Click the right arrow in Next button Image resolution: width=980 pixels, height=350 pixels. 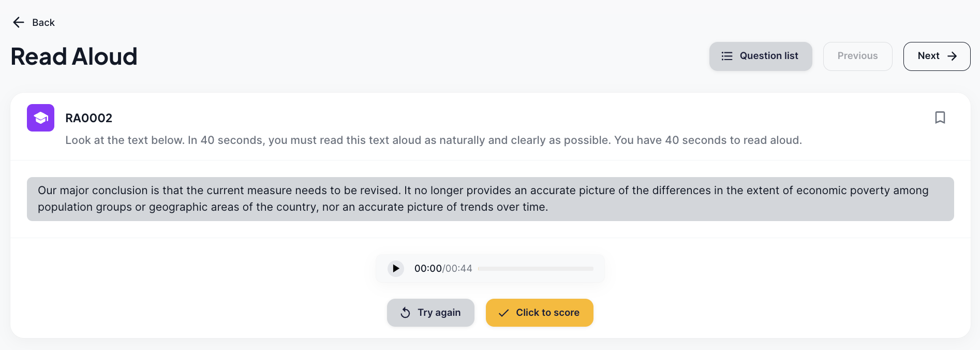point(952,56)
